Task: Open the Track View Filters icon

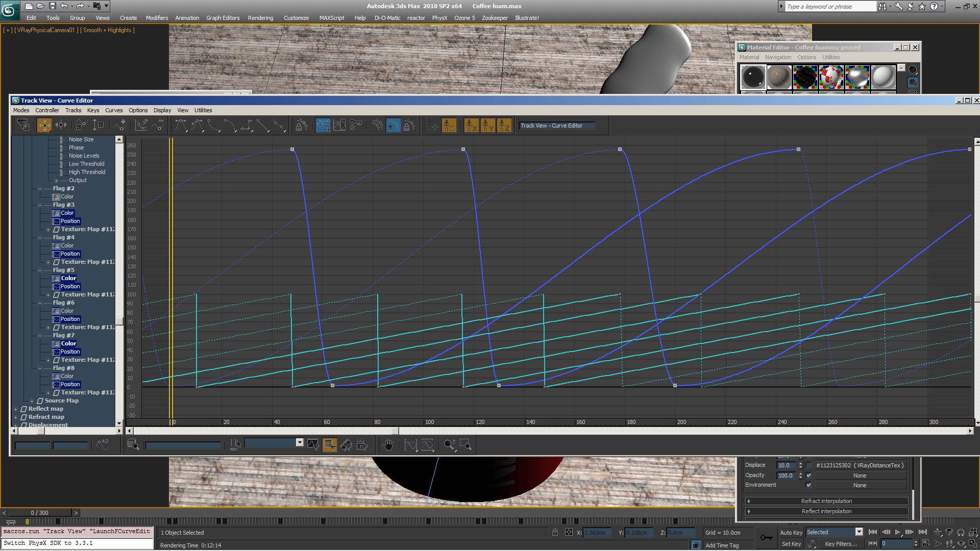Action: [x=22, y=125]
